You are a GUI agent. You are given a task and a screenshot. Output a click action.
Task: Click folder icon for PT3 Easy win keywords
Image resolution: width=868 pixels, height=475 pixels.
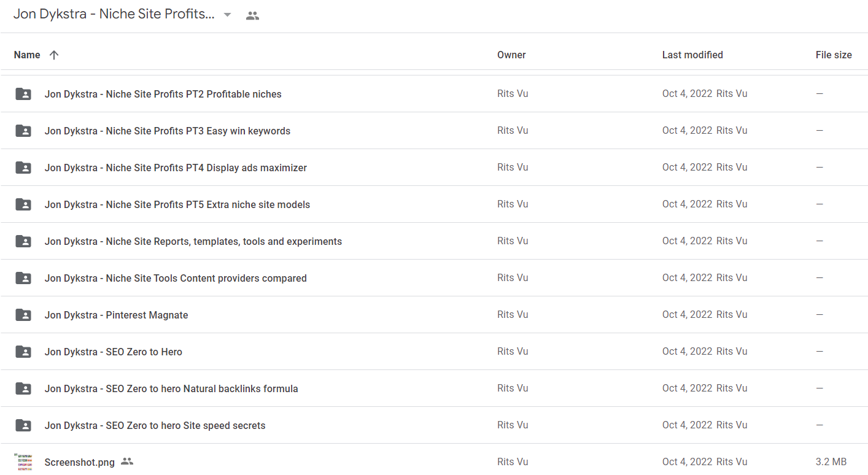(23, 131)
